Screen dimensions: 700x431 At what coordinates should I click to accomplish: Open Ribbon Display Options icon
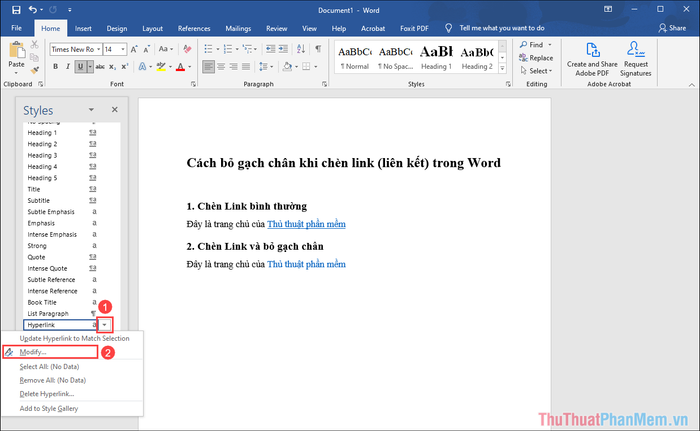point(608,9)
